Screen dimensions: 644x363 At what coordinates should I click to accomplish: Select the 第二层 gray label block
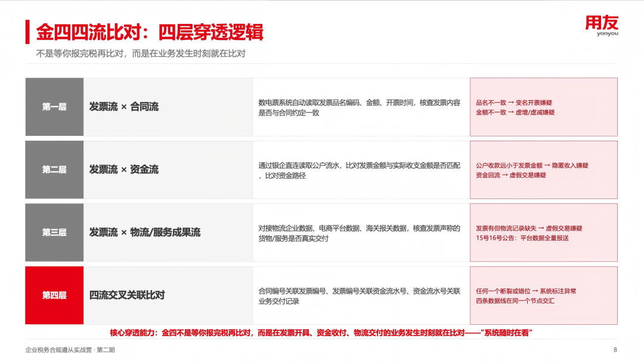(x=54, y=170)
